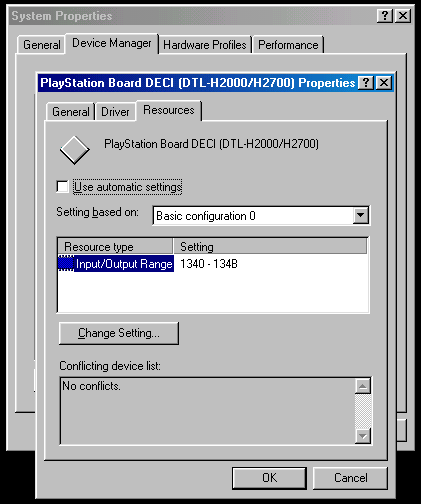Click the Change Setting button

pos(119,333)
